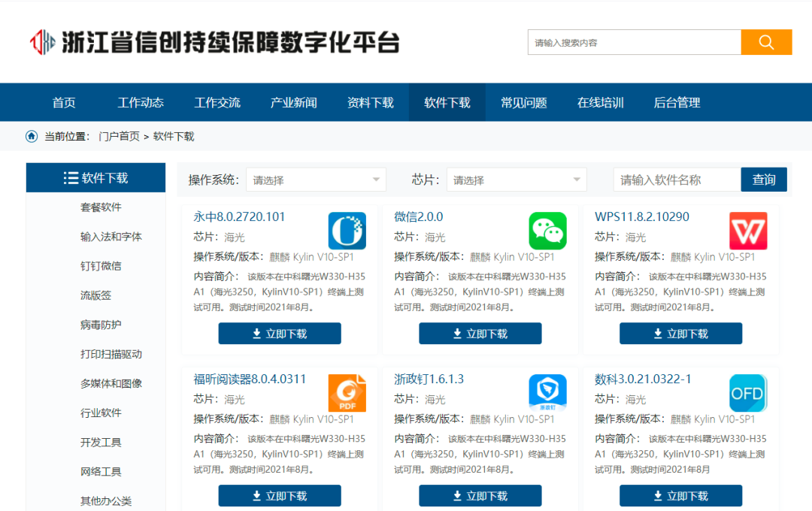Open the 微信2.0.0 title link
Screen dimensions: 812x511
point(419,217)
